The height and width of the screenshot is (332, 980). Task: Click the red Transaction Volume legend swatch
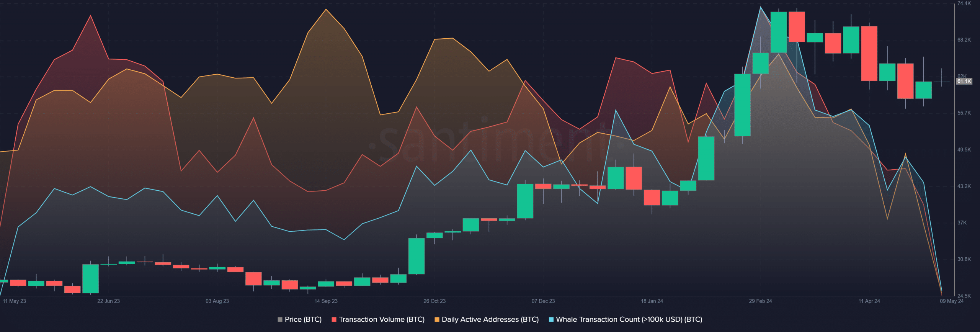tap(334, 319)
